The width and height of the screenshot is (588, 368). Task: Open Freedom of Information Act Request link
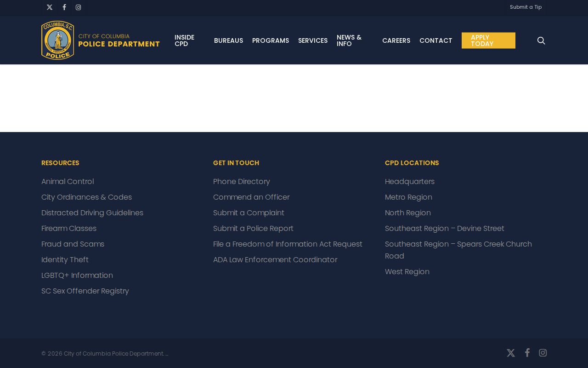(288, 244)
